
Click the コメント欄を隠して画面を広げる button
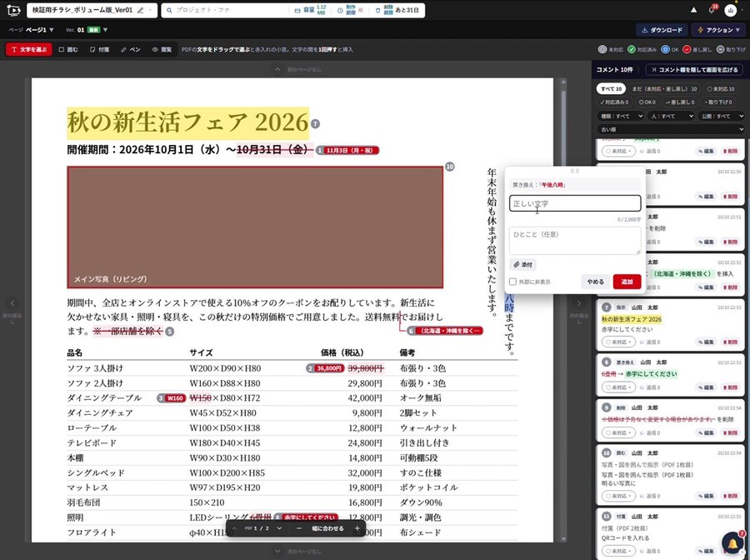[694, 70]
